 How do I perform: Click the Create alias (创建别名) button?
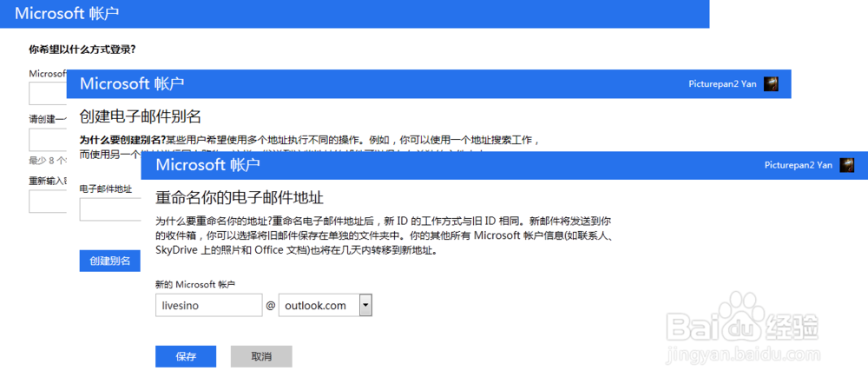[110, 261]
